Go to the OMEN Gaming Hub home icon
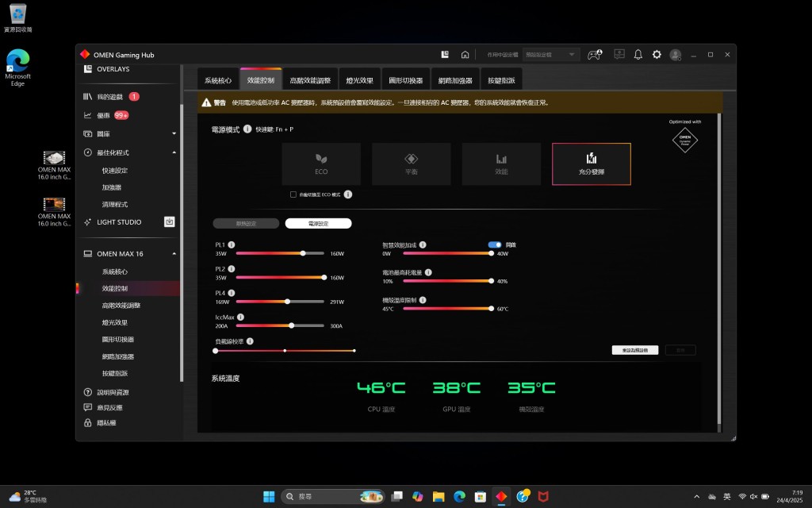 click(465, 55)
